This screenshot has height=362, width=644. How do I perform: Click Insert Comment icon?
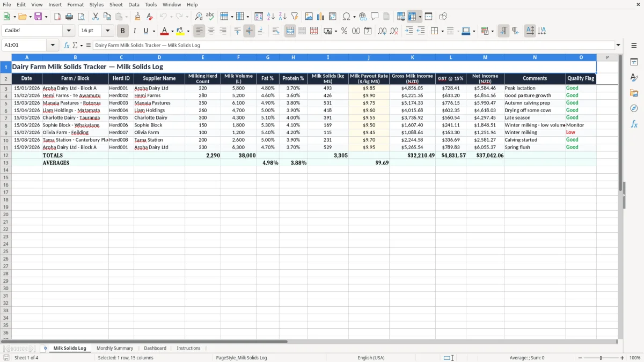375,17
